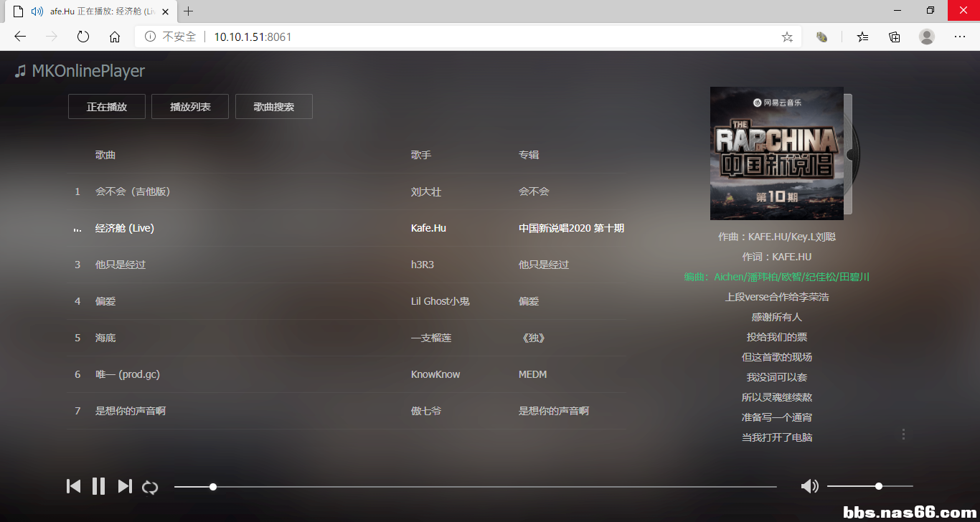Open the three-dot menu beside lyrics
980x522 pixels.
point(903,434)
